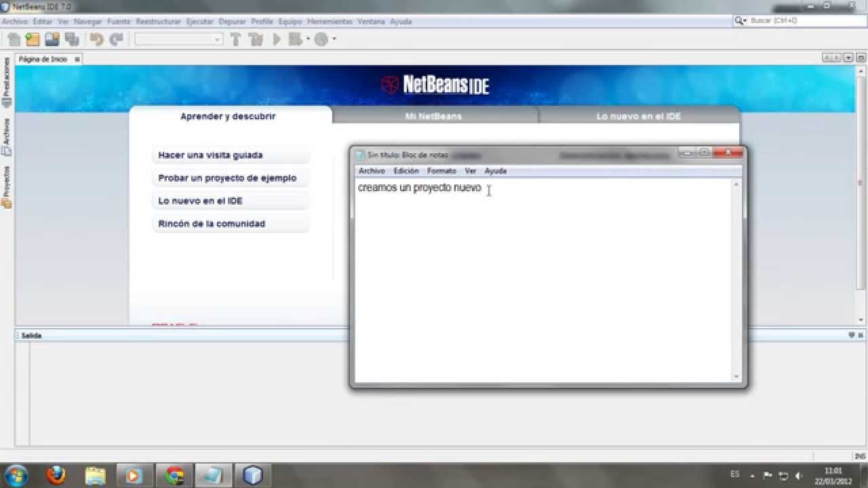Click the Notepad text area

(543, 281)
